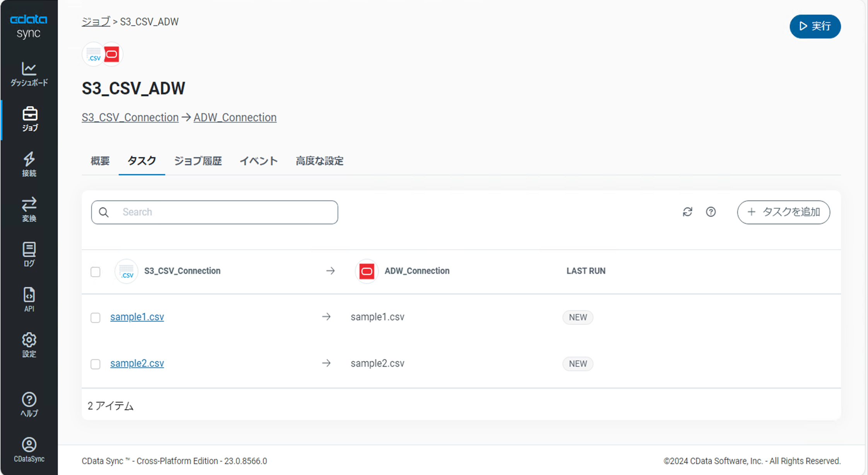Open the CDataSync user account icon
This screenshot has width=868, height=475.
point(29,449)
